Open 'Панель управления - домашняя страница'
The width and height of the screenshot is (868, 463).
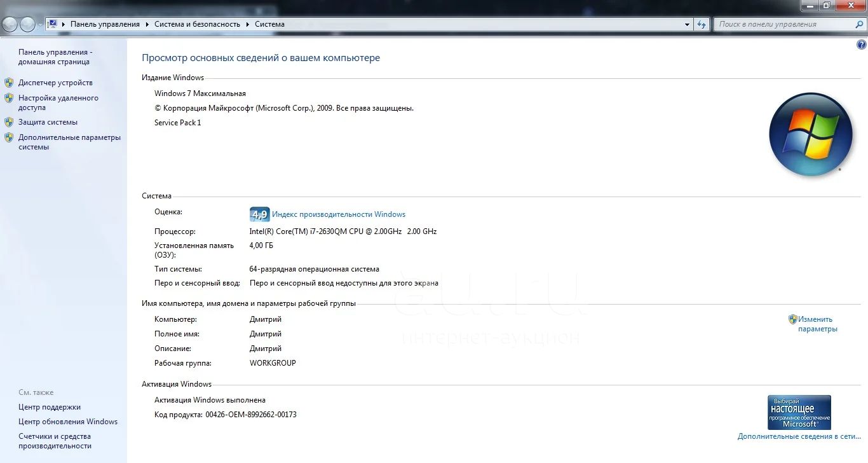[56, 57]
